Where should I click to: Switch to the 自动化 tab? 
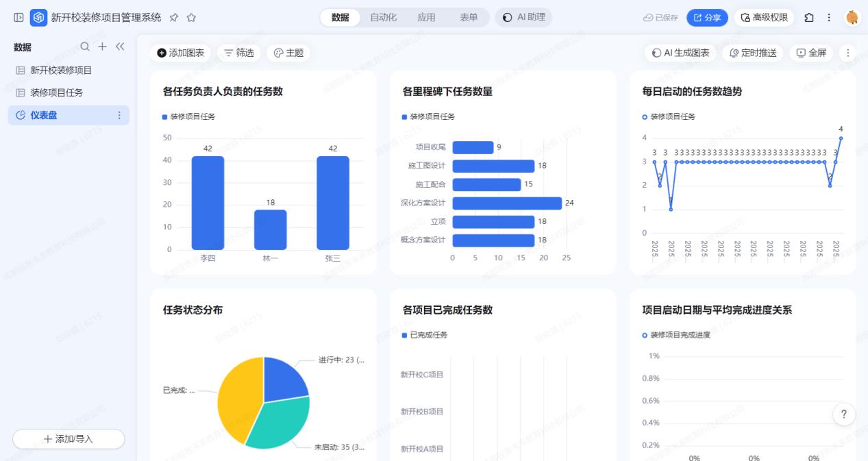click(x=383, y=18)
